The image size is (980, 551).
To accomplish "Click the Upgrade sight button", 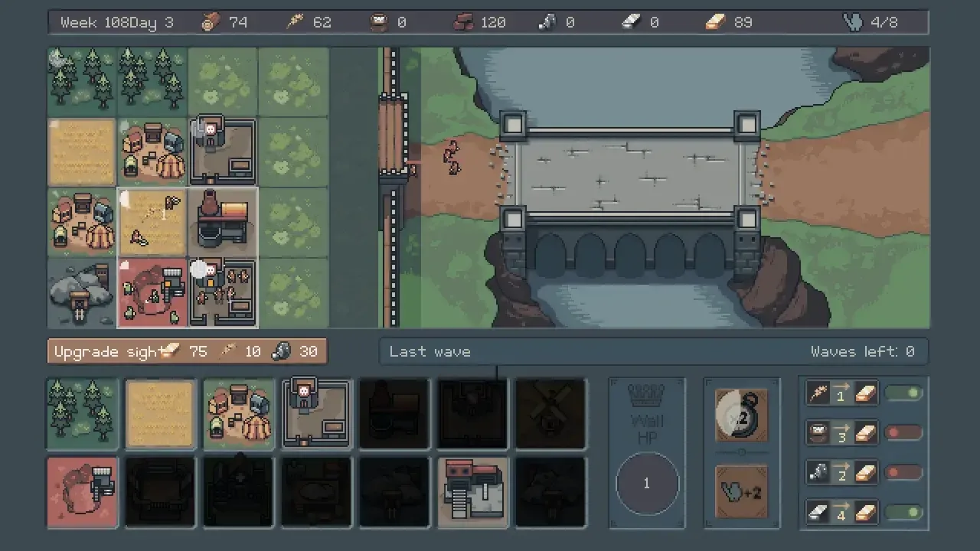I will click(x=187, y=351).
